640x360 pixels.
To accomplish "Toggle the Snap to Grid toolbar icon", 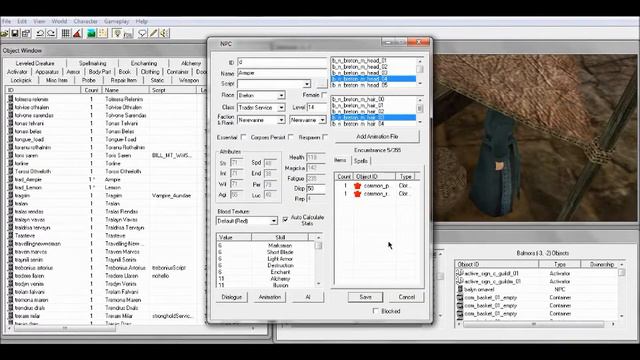I will click(x=65, y=33).
